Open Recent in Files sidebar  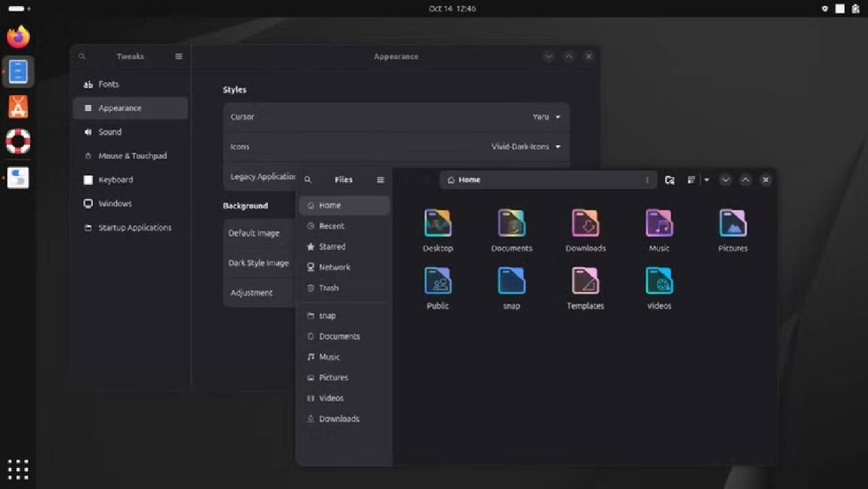pos(344,226)
